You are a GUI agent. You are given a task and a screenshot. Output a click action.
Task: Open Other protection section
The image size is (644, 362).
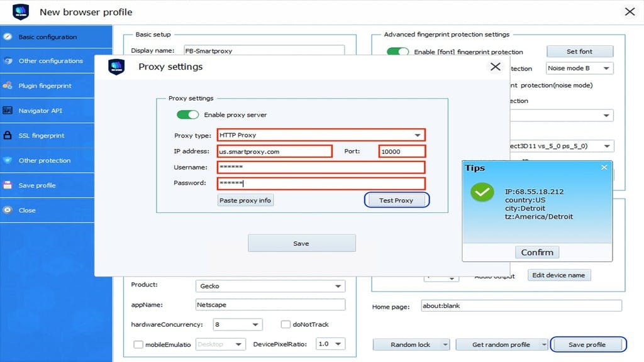[x=47, y=160]
